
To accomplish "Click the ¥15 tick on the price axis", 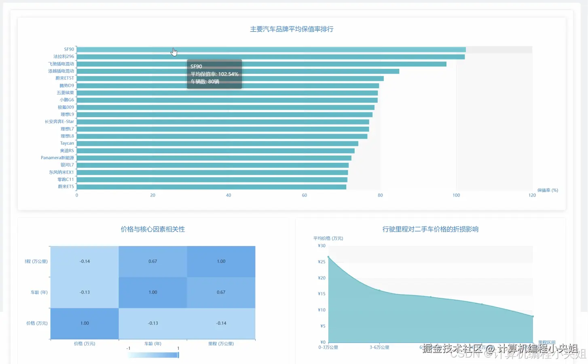I will pos(321,294).
